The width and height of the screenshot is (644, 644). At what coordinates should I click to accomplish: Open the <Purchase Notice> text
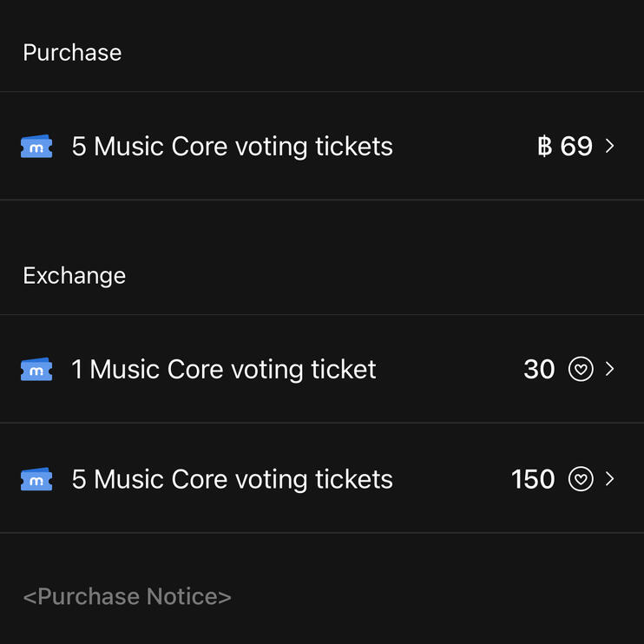[x=128, y=597]
